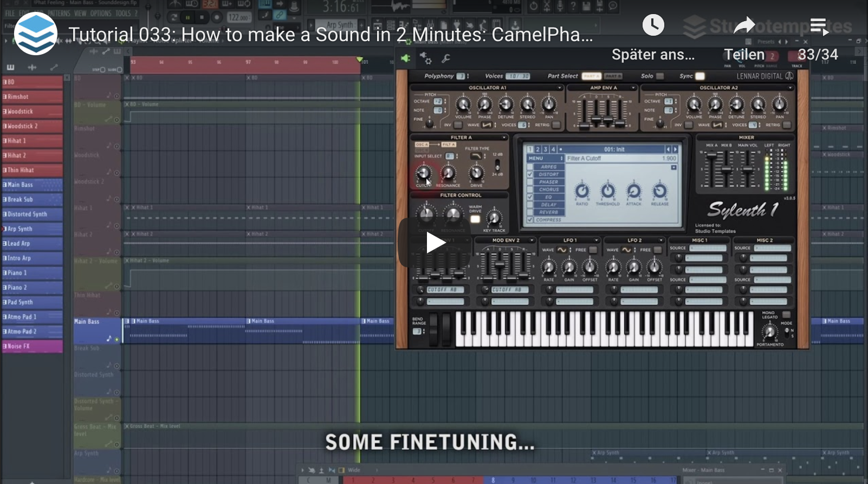Open the MENU dropdown in the display

pyautogui.click(x=546, y=159)
